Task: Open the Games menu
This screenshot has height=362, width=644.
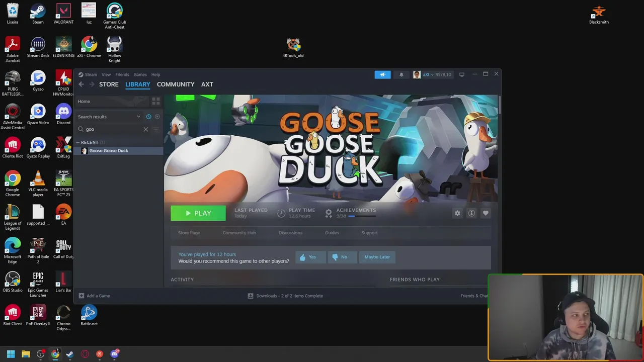Action: [140, 74]
